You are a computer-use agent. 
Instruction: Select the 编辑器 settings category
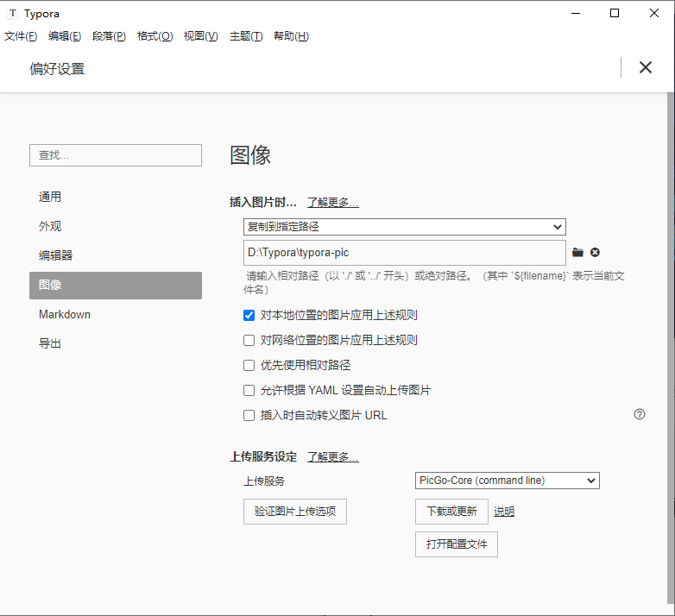116,255
